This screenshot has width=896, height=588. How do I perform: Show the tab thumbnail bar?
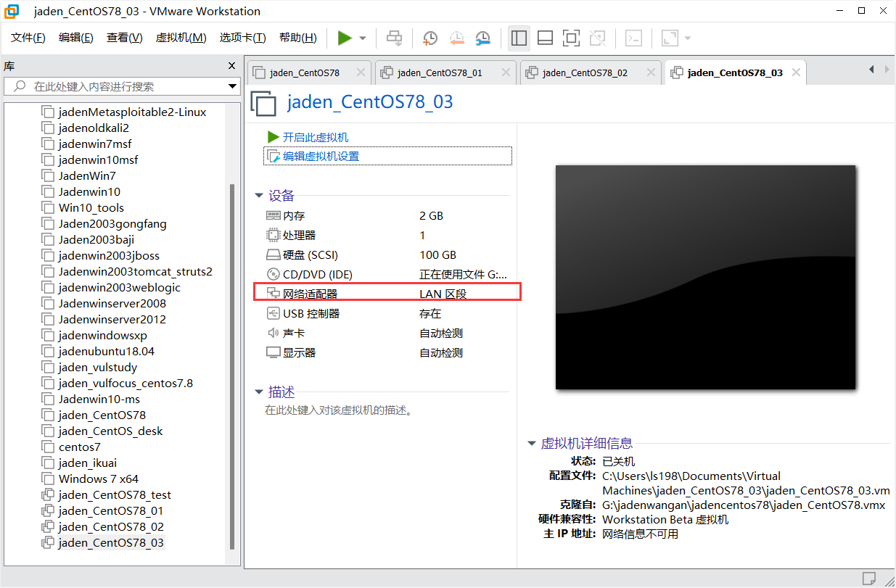[545, 38]
